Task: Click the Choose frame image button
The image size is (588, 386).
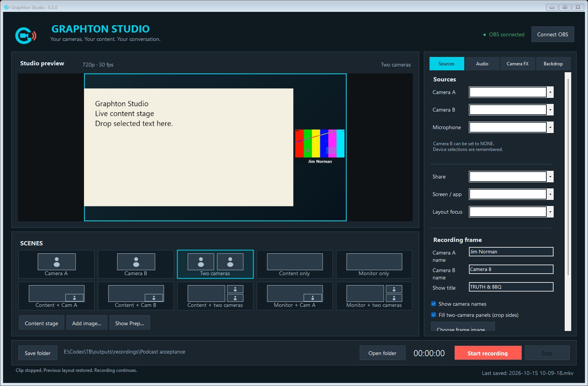Action: pos(463,326)
